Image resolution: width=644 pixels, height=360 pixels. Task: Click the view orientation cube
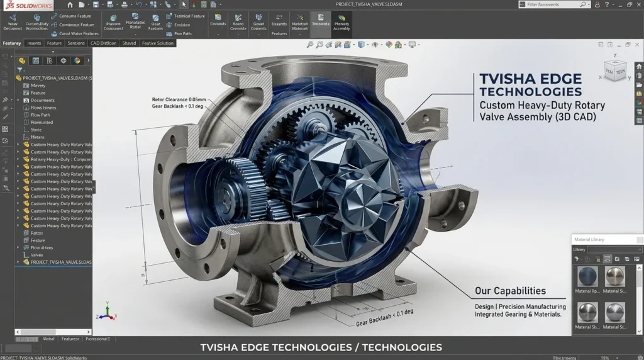click(615, 70)
